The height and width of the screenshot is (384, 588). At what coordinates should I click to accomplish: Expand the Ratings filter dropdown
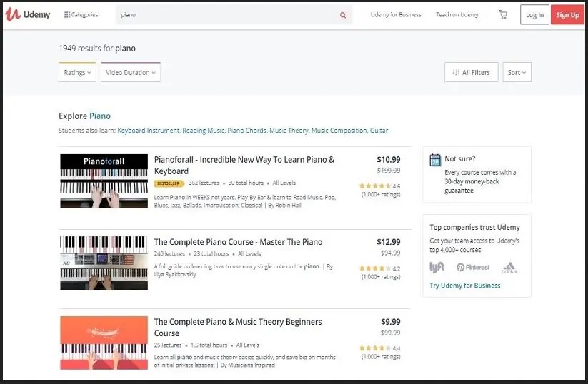pos(77,72)
